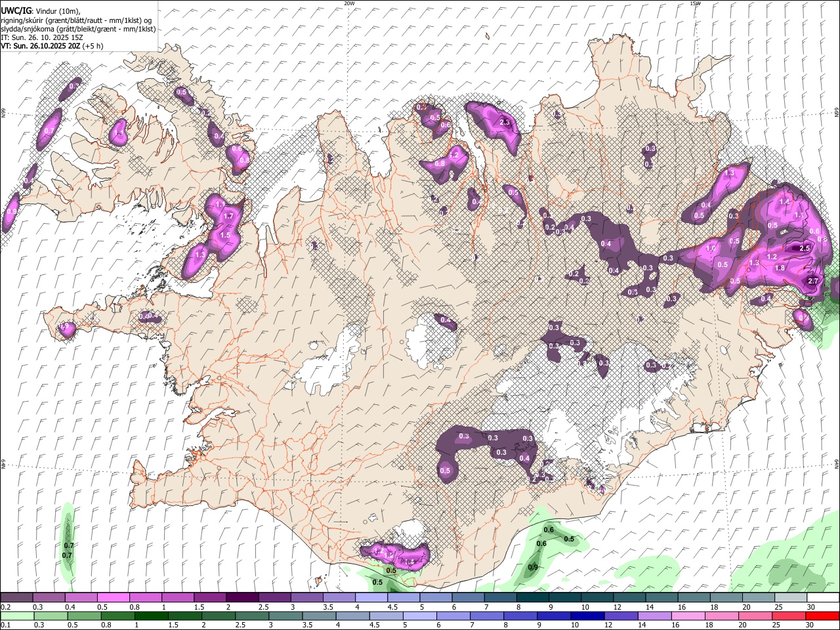
Task: Click the 0.9 rain value off the south coast
Action: click(x=533, y=568)
